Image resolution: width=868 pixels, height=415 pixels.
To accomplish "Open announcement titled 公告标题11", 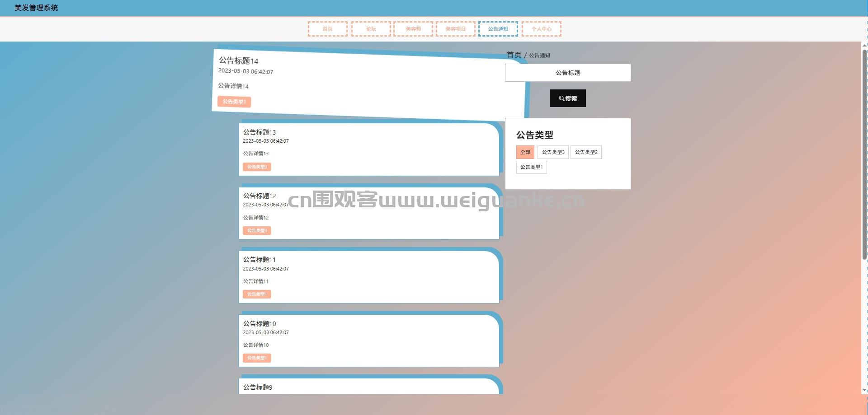I will click(x=259, y=260).
